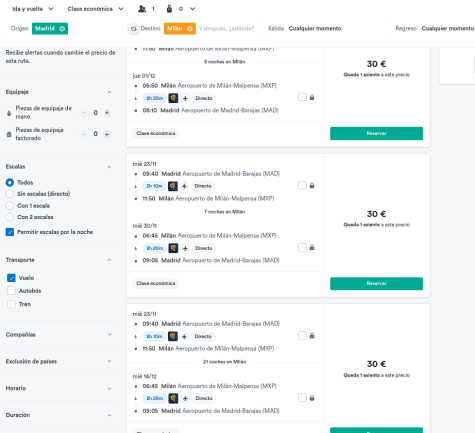
Task: Click the 'Y después, ¿adónde?' field
Action: pos(226,29)
